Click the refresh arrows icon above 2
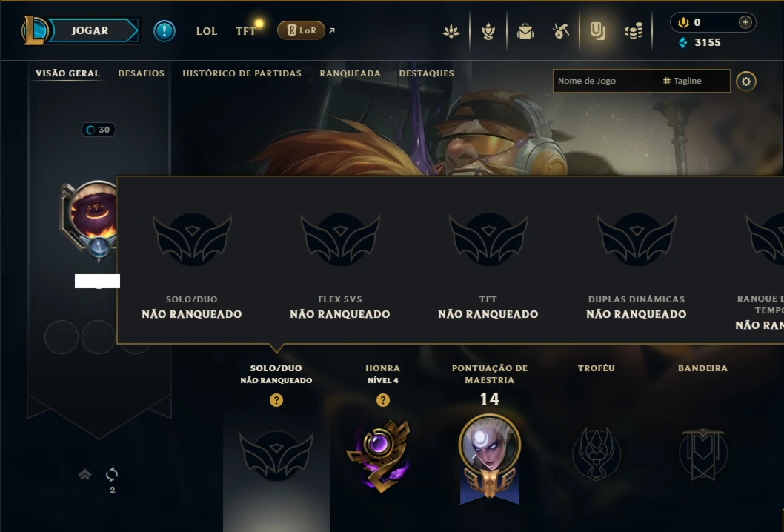 point(112,474)
